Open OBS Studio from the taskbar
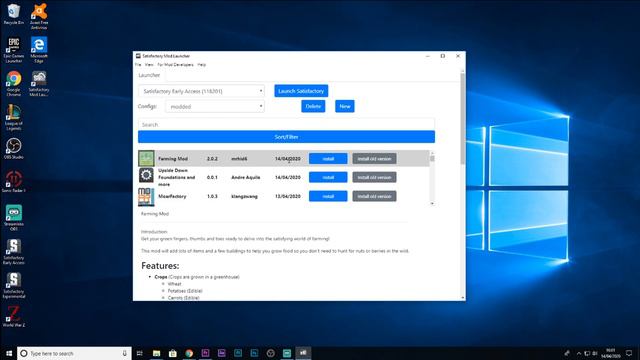 [x=271, y=353]
